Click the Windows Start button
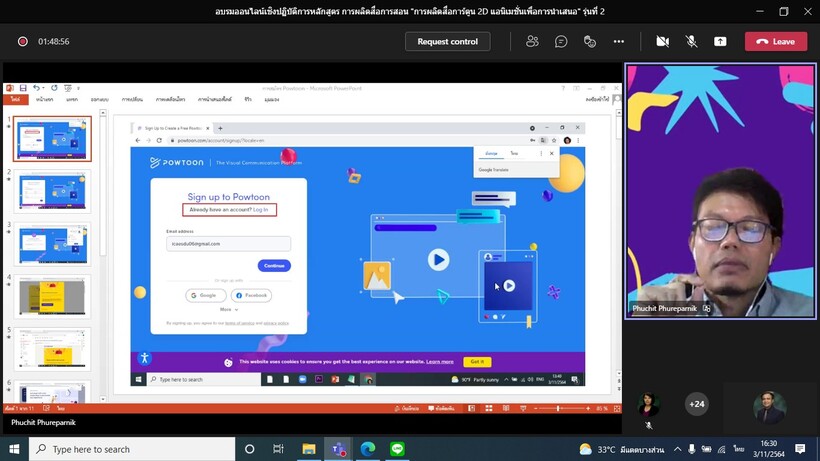Viewport: 820px width, 461px height. point(14,449)
